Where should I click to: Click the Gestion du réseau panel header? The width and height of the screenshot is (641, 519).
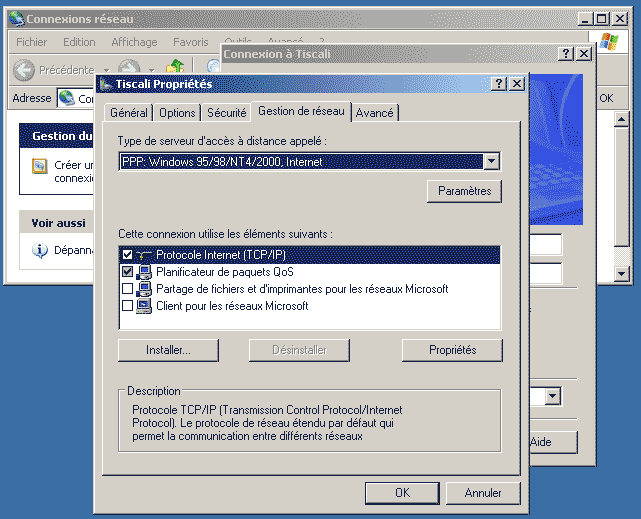(x=56, y=136)
